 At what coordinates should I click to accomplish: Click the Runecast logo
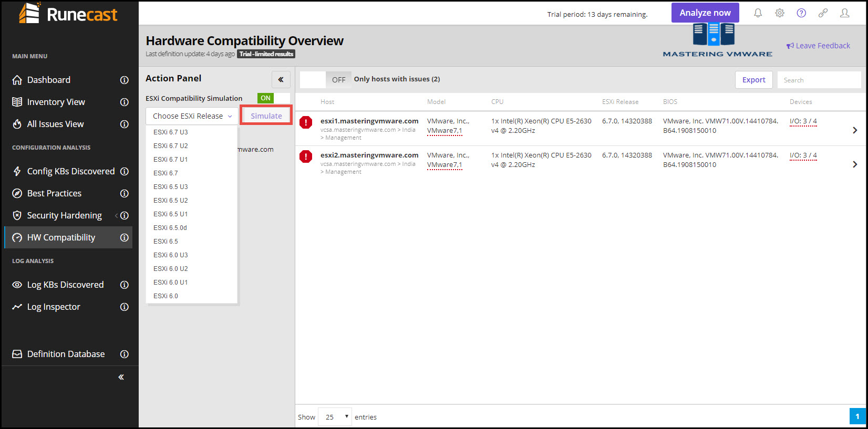(68, 14)
